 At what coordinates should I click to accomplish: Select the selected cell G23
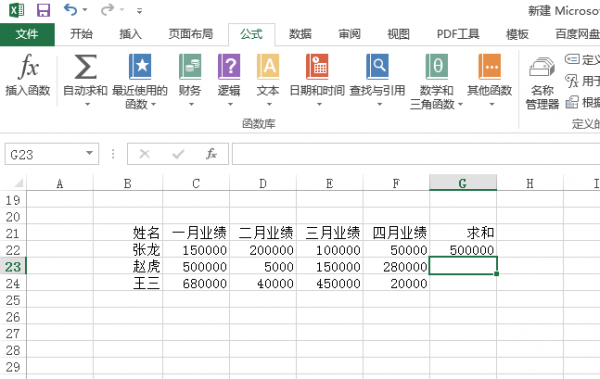point(463,266)
